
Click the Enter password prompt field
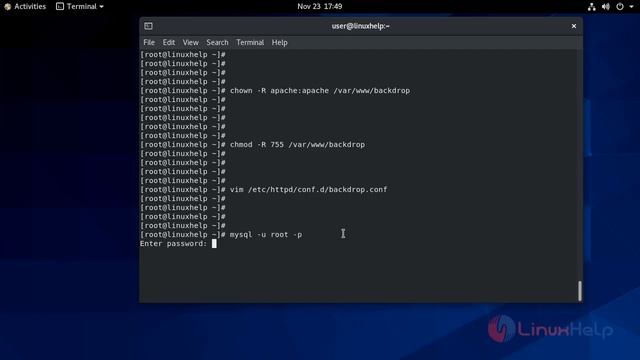tap(178, 244)
